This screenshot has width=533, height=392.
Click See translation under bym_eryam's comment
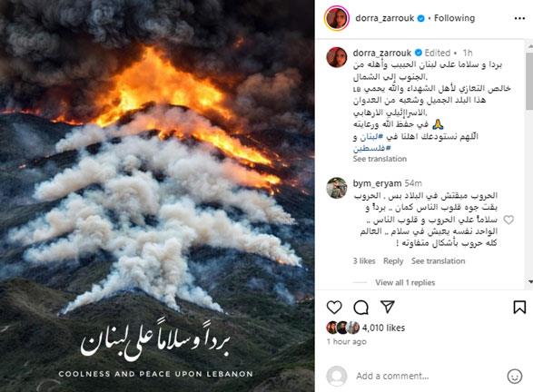tap(439, 261)
